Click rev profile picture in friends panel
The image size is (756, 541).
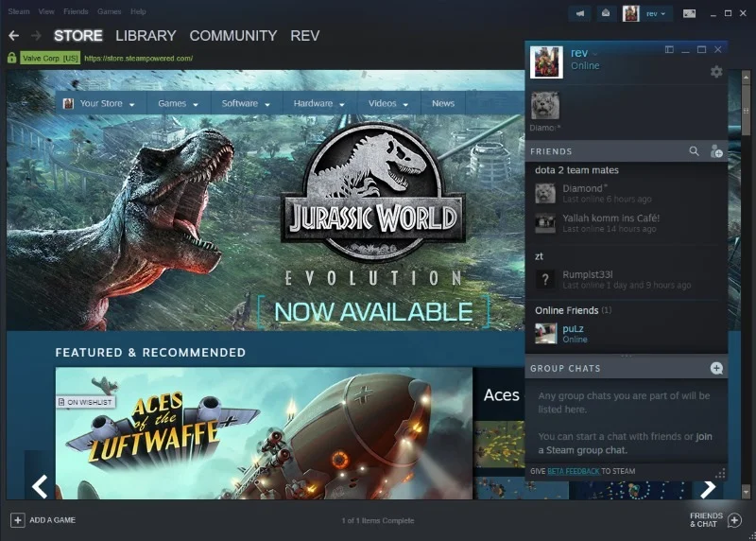point(546,62)
